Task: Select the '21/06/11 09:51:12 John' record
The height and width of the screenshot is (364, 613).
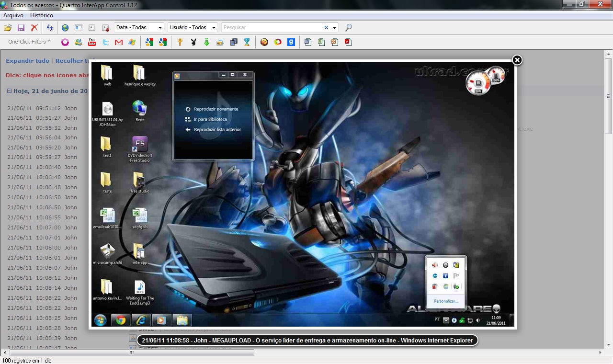Action: (x=42, y=108)
